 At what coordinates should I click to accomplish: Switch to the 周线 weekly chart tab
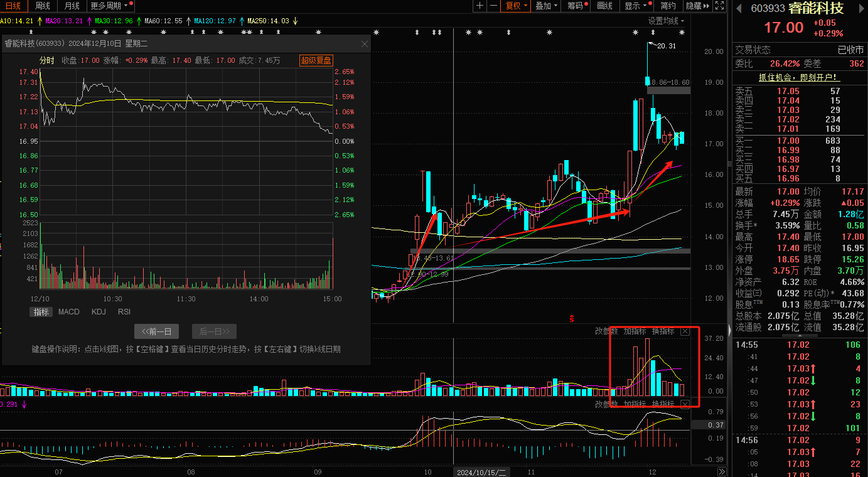(x=42, y=6)
